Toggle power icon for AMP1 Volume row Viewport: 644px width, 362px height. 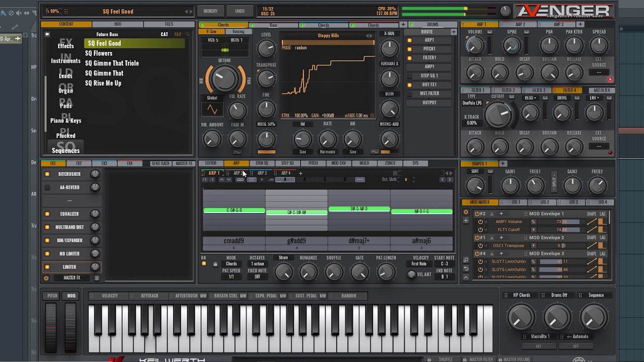[480, 222]
